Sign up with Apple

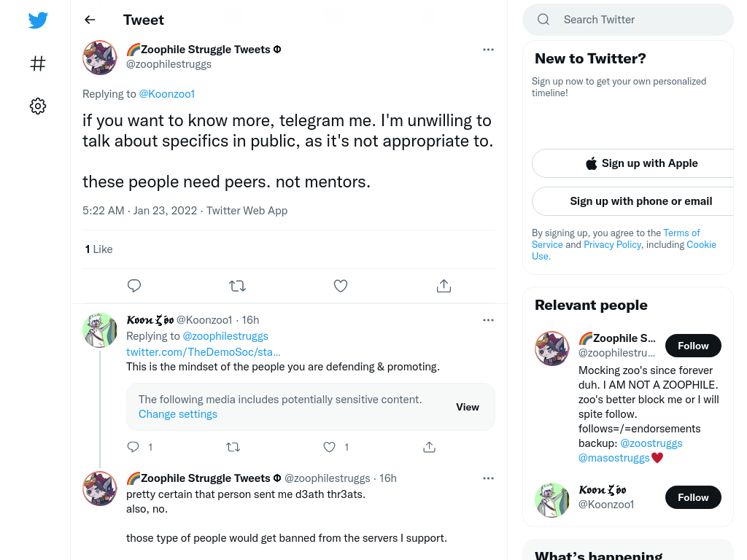pos(639,163)
